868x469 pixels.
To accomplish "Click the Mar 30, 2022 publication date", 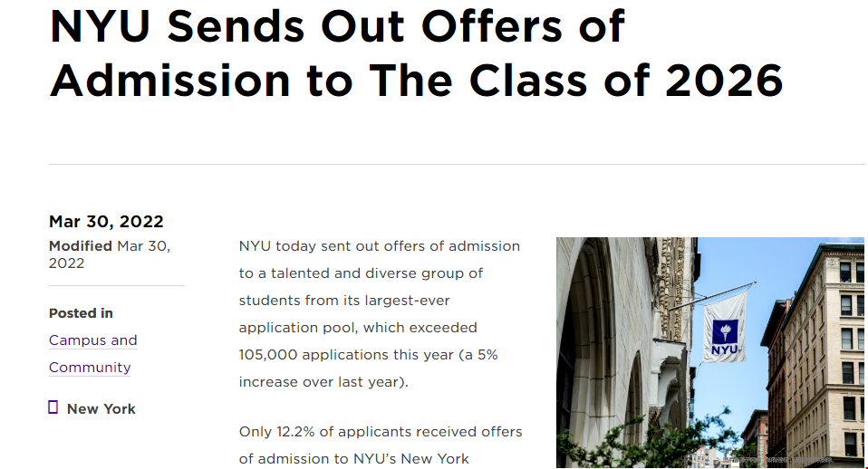I will click(106, 221).
